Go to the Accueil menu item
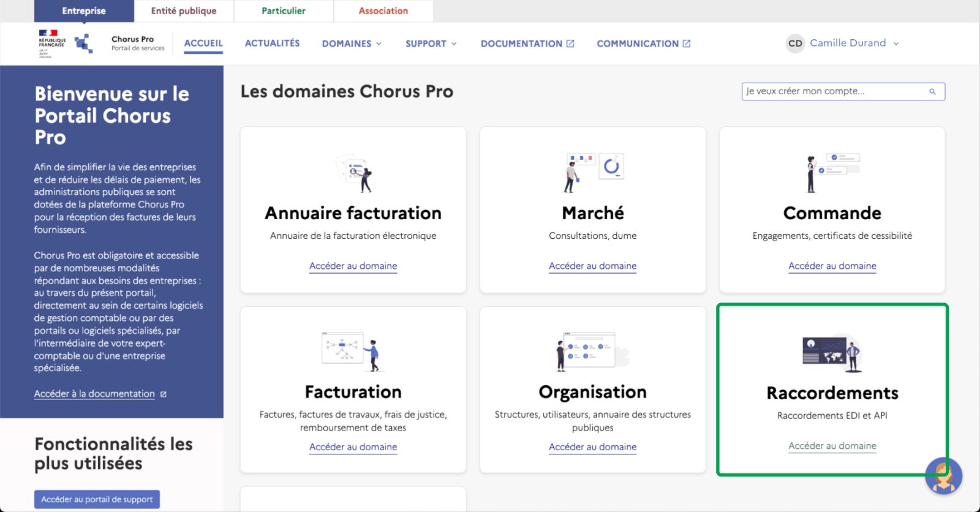Viewport: 980px width, 512px height. [203, 43]
